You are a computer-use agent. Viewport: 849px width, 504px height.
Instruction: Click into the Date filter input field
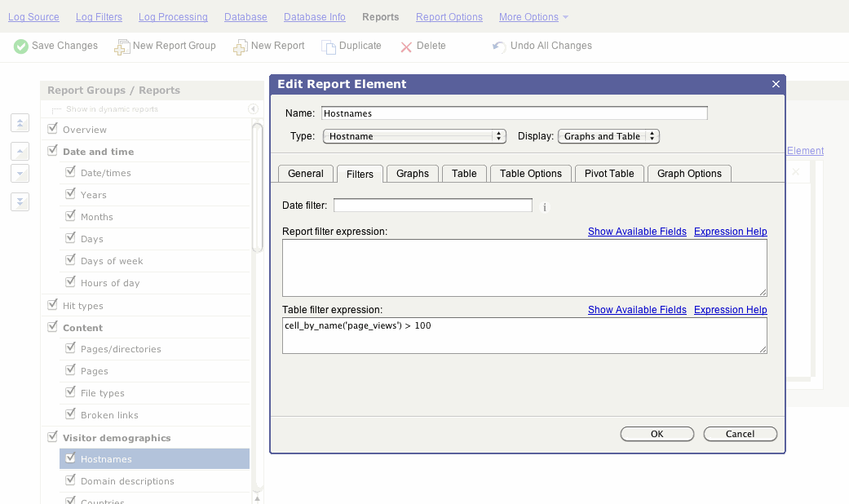pyautogui.click(x=432, y=206)
